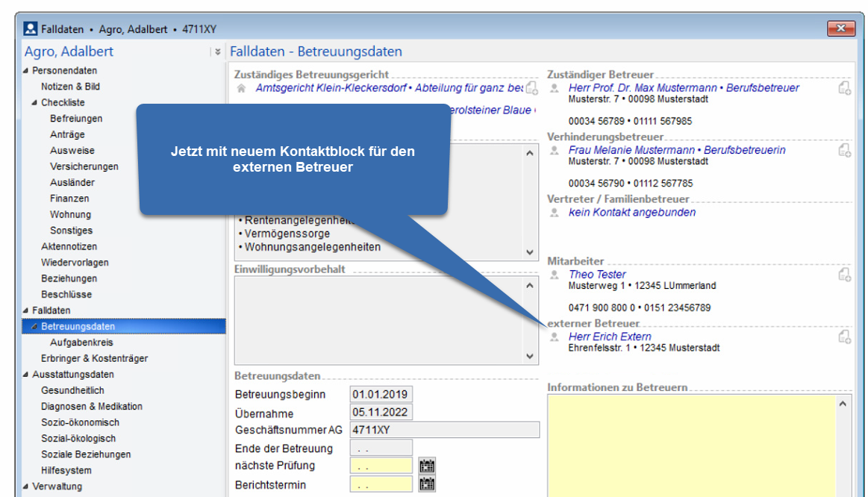Open Herr Prof. Dr. Max Mustermann link

click(x=684, y=88)
